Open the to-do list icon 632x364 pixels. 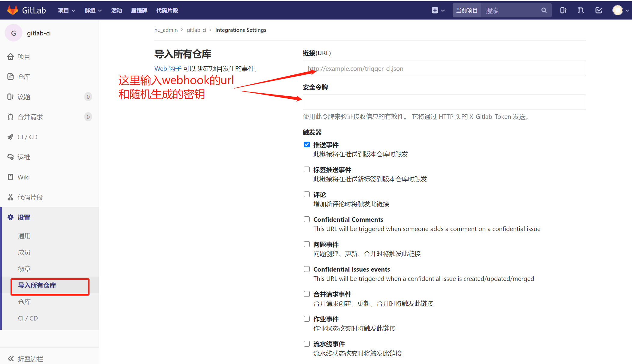[598, 10]
